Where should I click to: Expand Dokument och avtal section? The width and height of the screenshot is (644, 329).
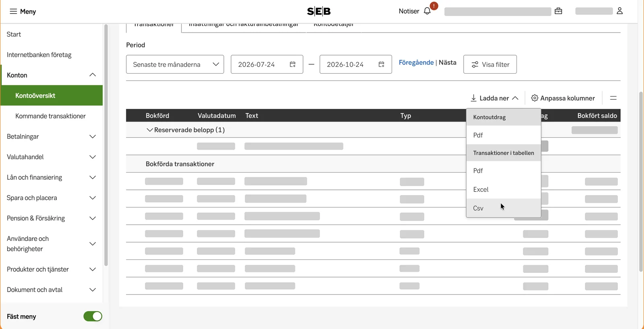(x=93, y=290)
